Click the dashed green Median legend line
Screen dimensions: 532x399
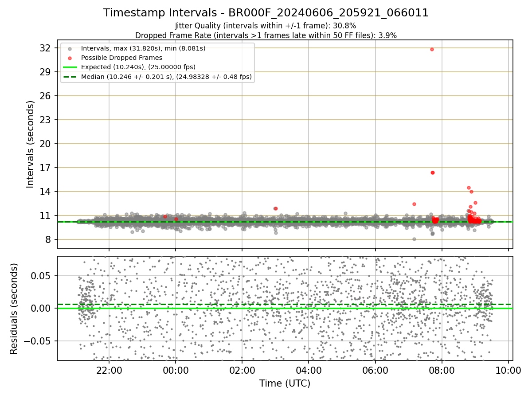pyautogui.click(x=69, y=77)
